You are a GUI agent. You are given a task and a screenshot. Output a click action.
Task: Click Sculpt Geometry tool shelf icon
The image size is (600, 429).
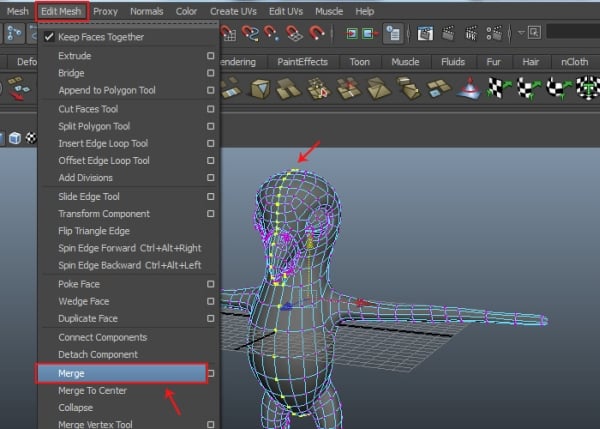click(x=470, y=88)
